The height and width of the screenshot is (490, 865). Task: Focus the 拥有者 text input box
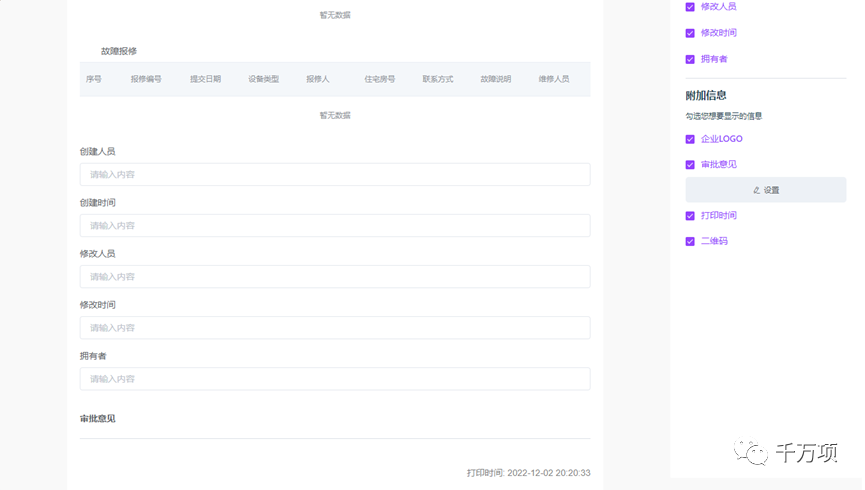pyautogui.click(x=334, y=379)
